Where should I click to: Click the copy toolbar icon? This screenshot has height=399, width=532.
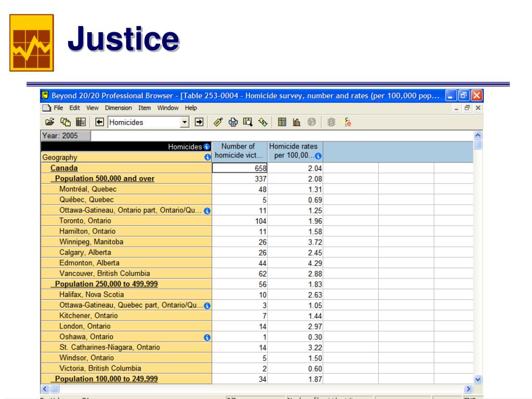[65, 122]
